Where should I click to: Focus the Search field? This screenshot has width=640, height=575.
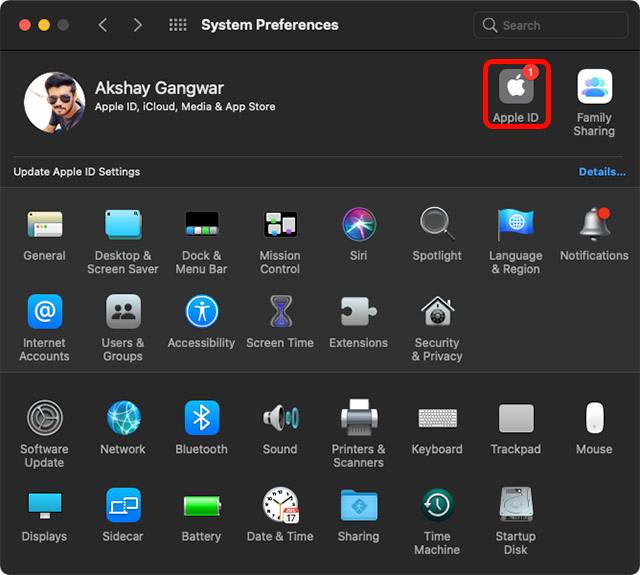(551, 25)
